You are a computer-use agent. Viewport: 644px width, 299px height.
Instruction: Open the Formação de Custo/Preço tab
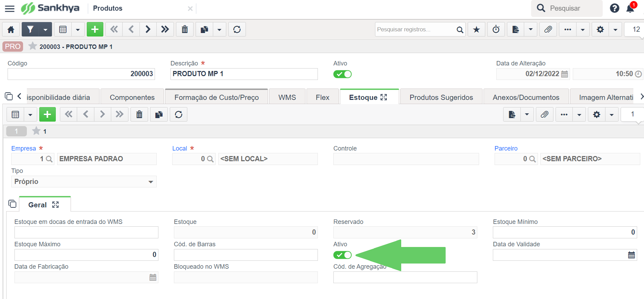tap(216, 97)
